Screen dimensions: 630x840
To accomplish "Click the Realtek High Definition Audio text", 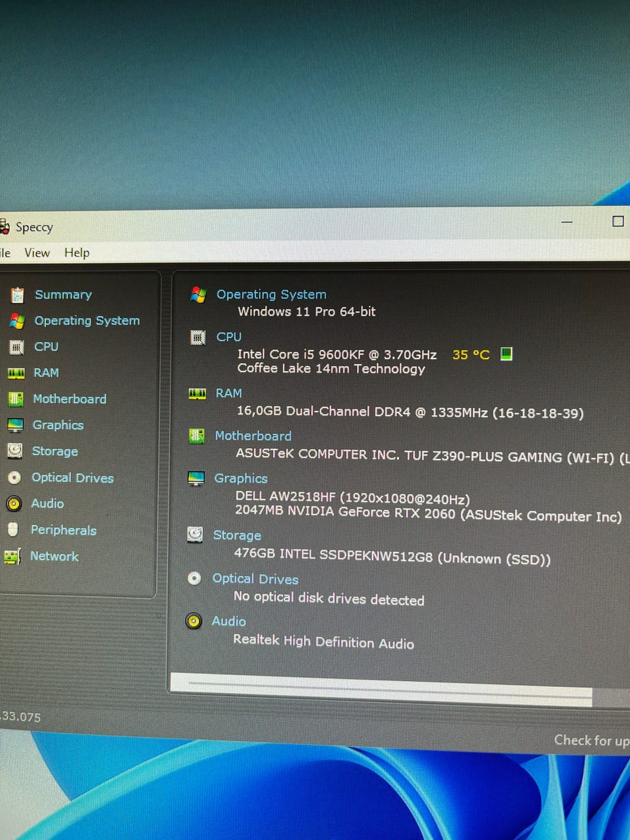I will pos(324,641).
